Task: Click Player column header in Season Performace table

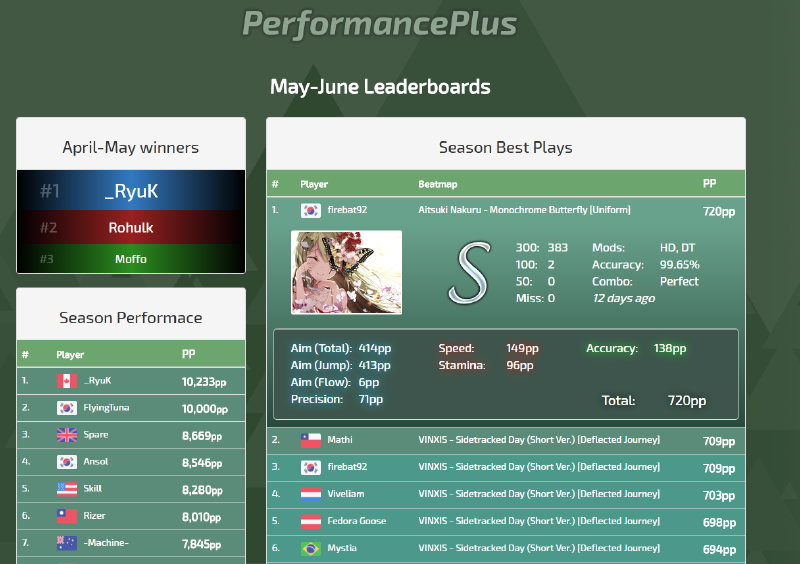Action: [x=70, y=355]
